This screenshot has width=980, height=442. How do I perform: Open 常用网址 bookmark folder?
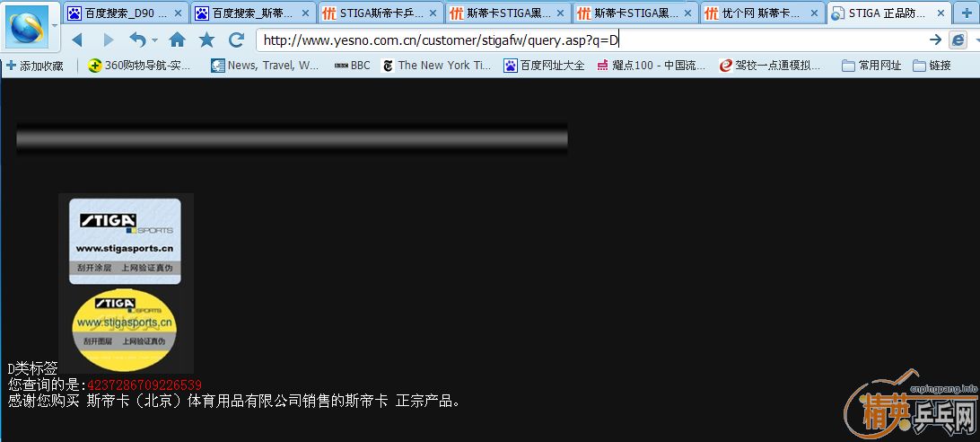(872, 65)
